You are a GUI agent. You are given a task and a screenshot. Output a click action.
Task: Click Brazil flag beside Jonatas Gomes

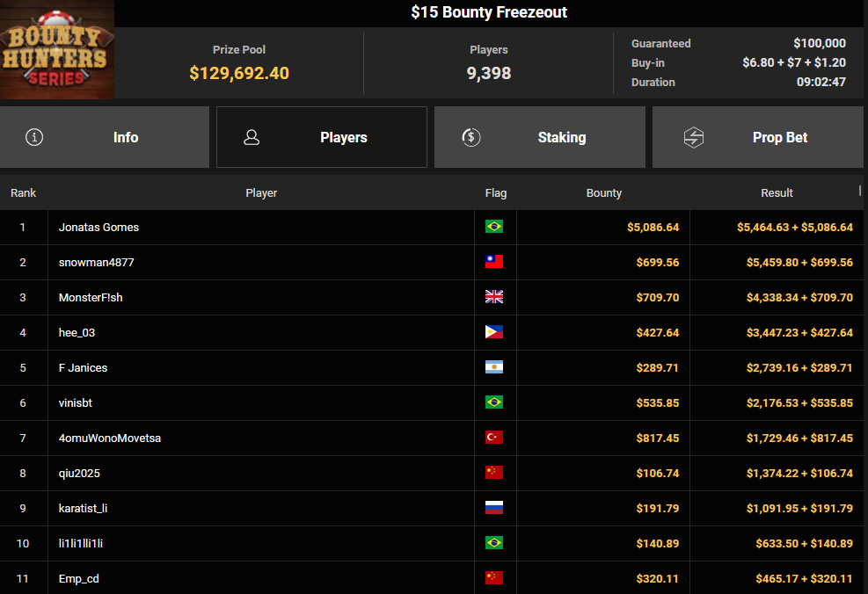(x=494, y=227)
